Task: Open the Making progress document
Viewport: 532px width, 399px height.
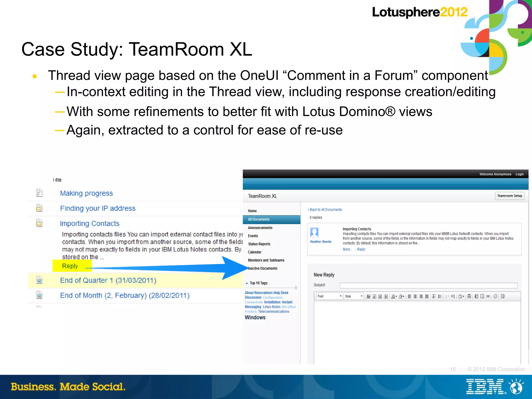Action: (x=87, y=193)
